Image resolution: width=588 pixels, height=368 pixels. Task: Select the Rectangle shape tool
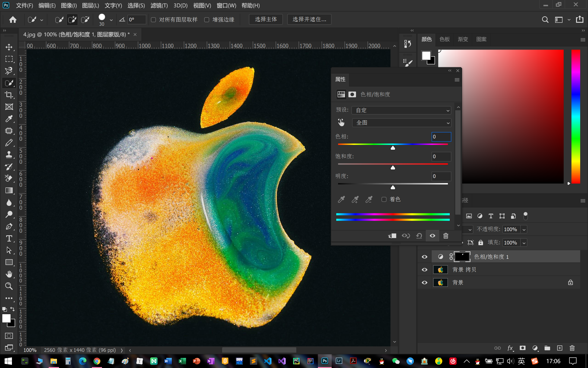[x=9, y=262]
